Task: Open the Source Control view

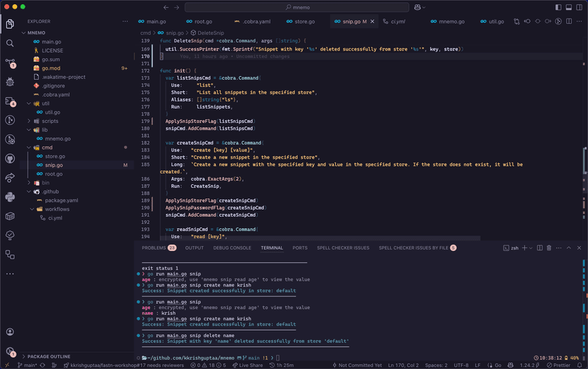Action: [10, 63]
